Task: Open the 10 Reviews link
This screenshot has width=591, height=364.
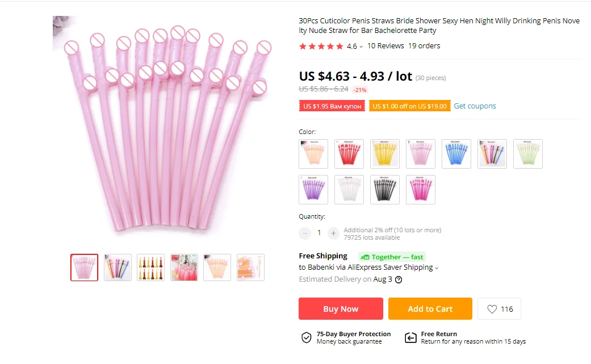Action: pos(385,46)
